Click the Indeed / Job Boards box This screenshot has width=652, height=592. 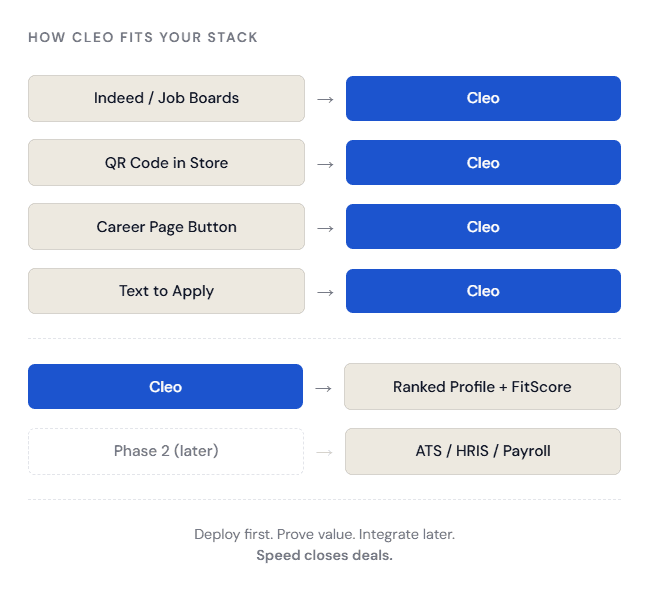(166, 98)
